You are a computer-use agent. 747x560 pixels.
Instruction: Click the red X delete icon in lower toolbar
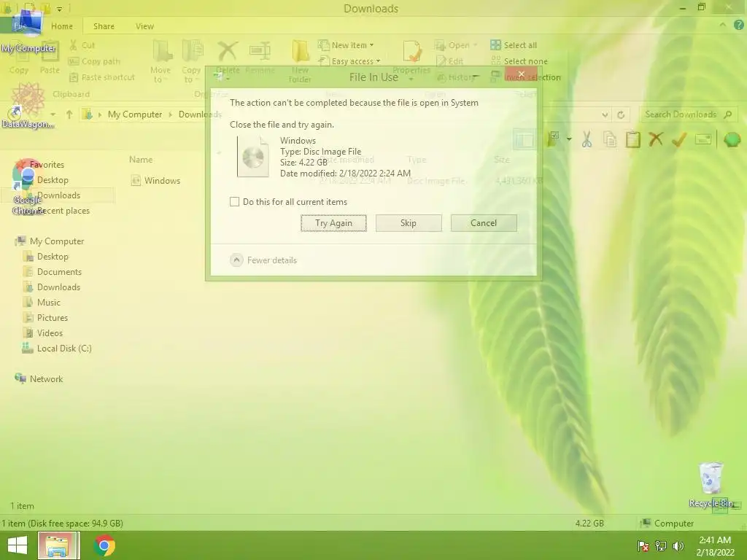coord(656,139)
